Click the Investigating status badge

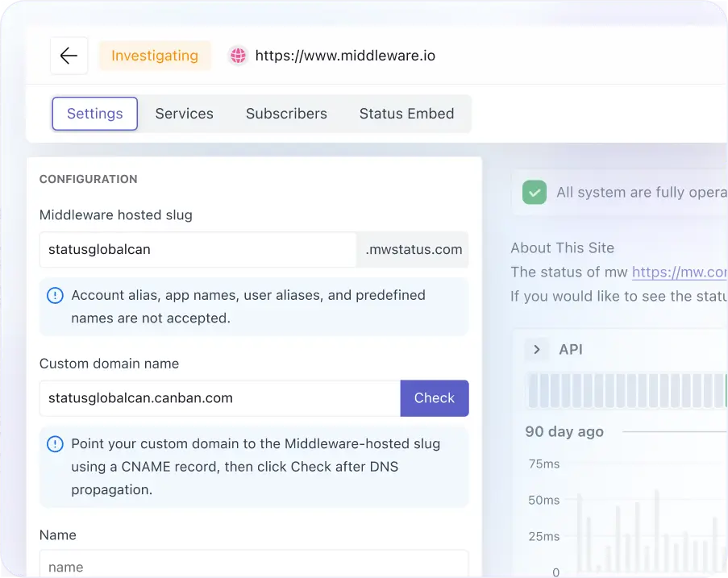[155, 56]
